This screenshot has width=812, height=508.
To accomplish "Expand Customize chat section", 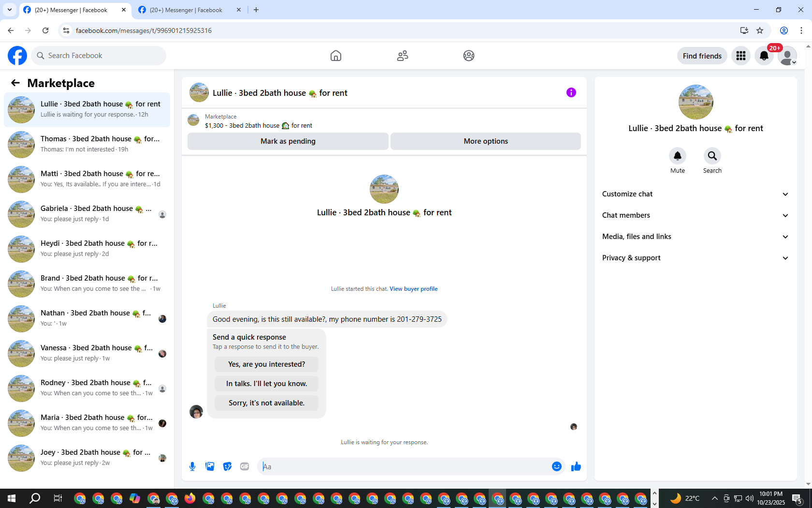I will point(696,194).
